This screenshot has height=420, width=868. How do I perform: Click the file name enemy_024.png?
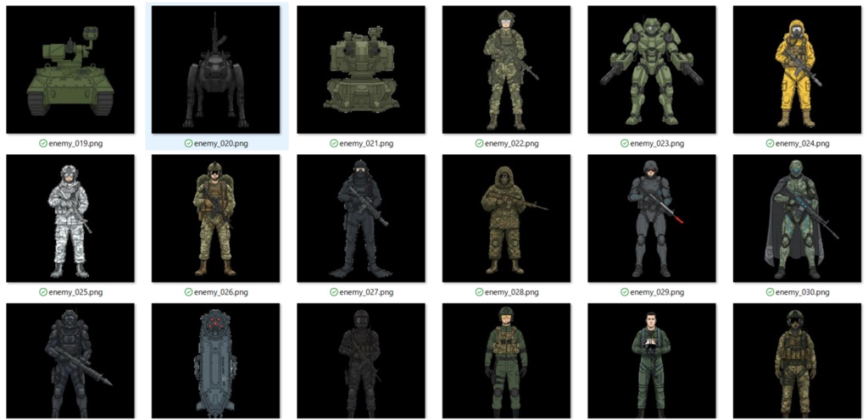tap(803, 144)
